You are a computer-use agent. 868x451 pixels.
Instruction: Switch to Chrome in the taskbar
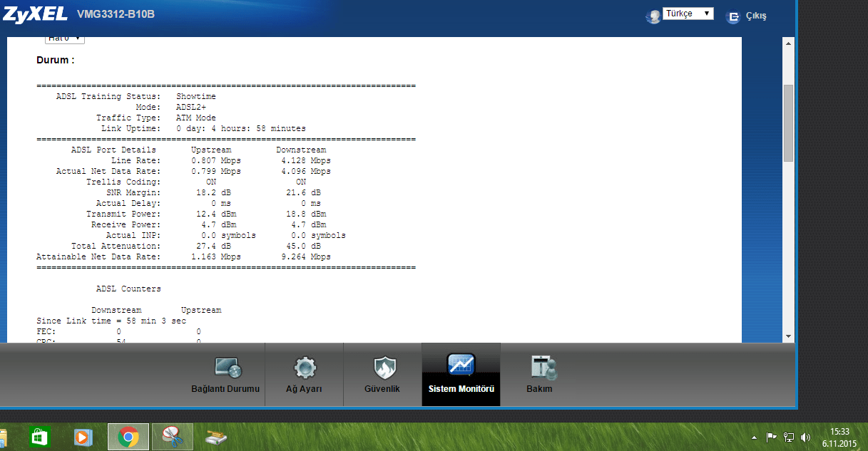[128, 436]
